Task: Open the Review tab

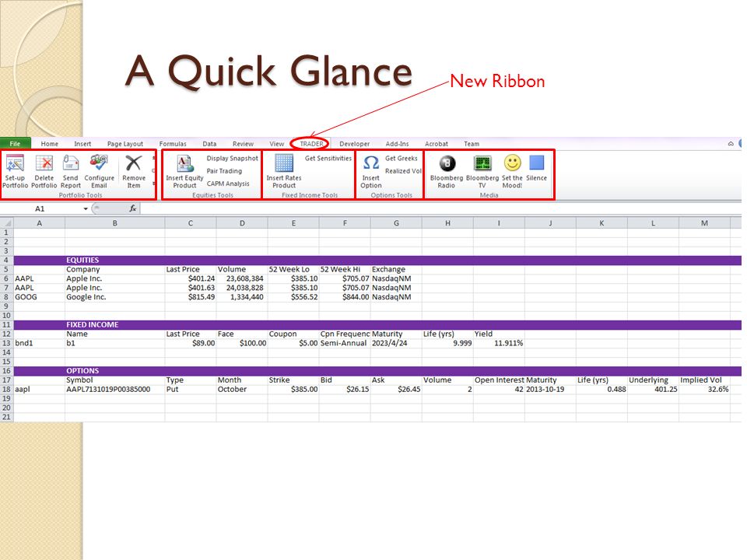Action: click(x=243, y=144)
